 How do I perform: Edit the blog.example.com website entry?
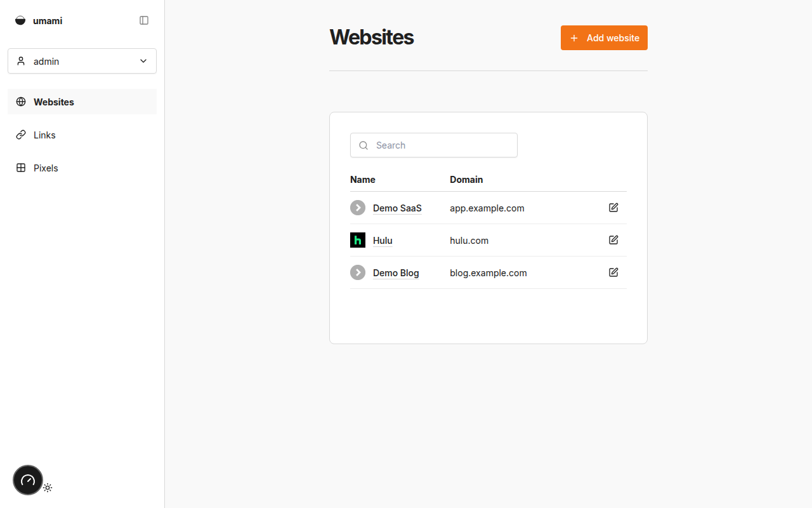click(613, 272)
